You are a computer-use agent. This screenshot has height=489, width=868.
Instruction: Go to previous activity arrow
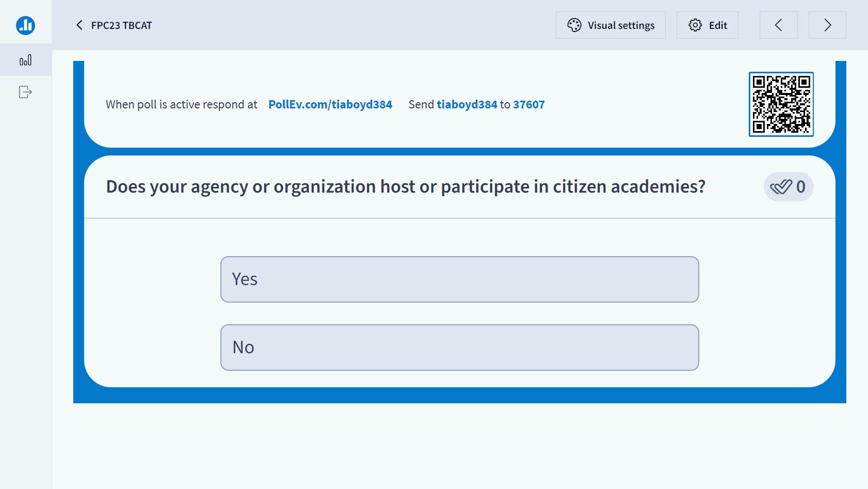point(778,25)
